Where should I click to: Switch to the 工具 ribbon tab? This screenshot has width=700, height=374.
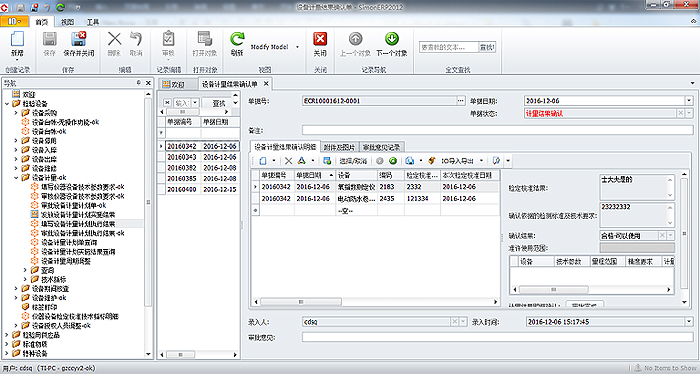[x=93, y=22]
